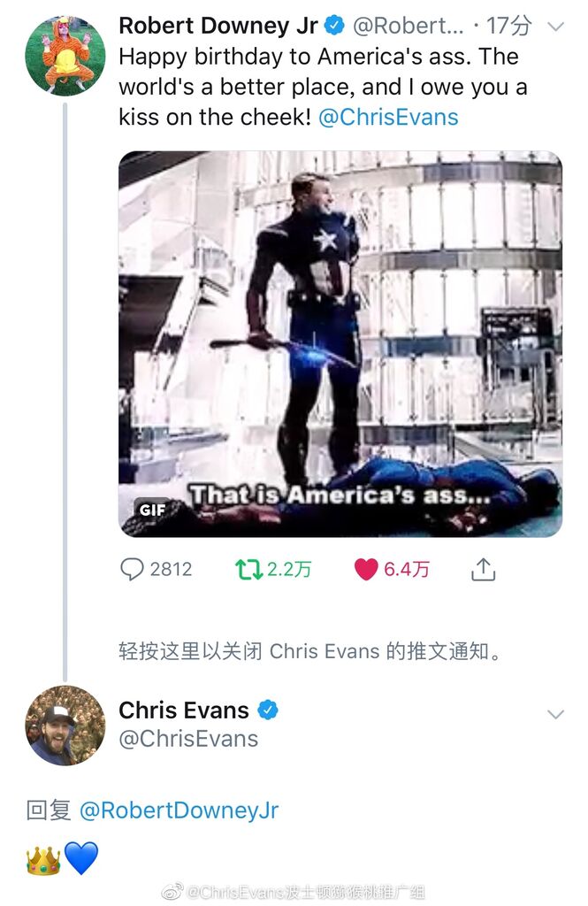This screenshot has height=906, width=588.
Task: Click the 17分 tweet timestamp
Action: pyautogui.click(x=508, y=26)
